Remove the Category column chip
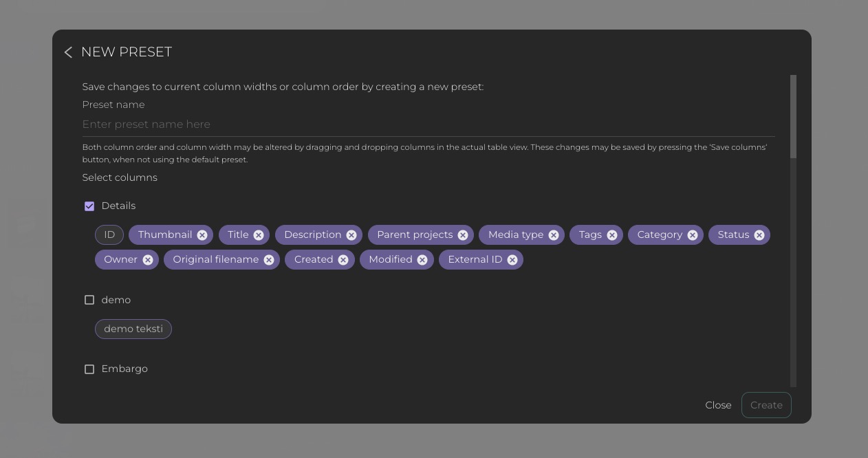Screen dimensions: 868x458 tap(693, 235)
